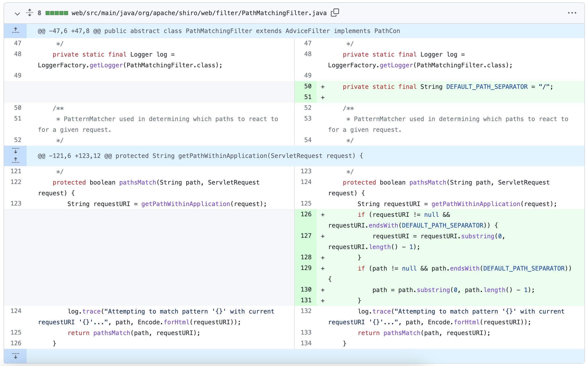The height and width of the screenshot is (366, 588).
Task: Open the file options ellipsis menu
Action: coord(572,13)
